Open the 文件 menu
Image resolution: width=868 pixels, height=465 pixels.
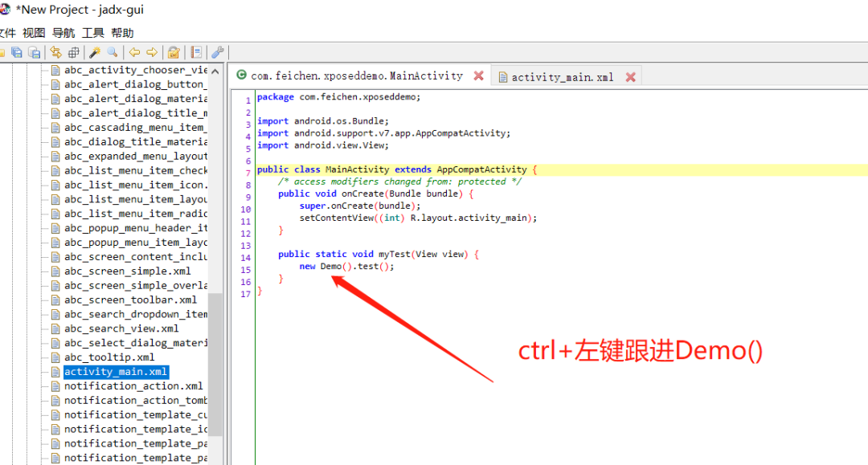coord(7,33)
